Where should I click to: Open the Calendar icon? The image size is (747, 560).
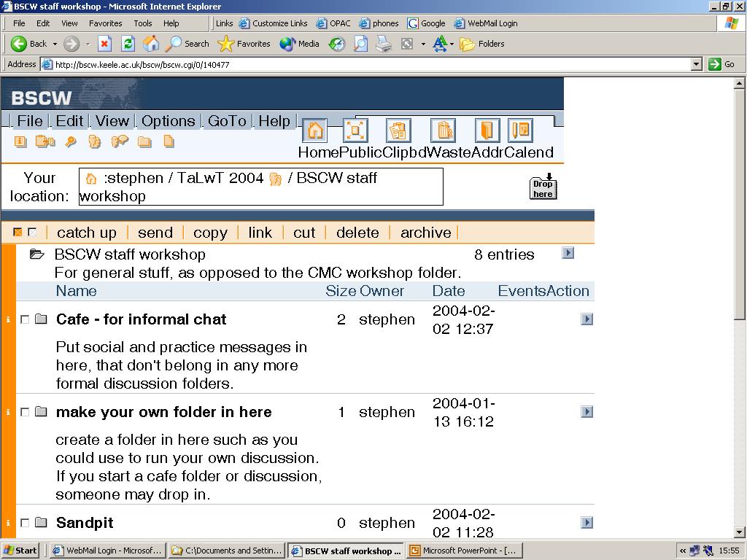(520, 130)
